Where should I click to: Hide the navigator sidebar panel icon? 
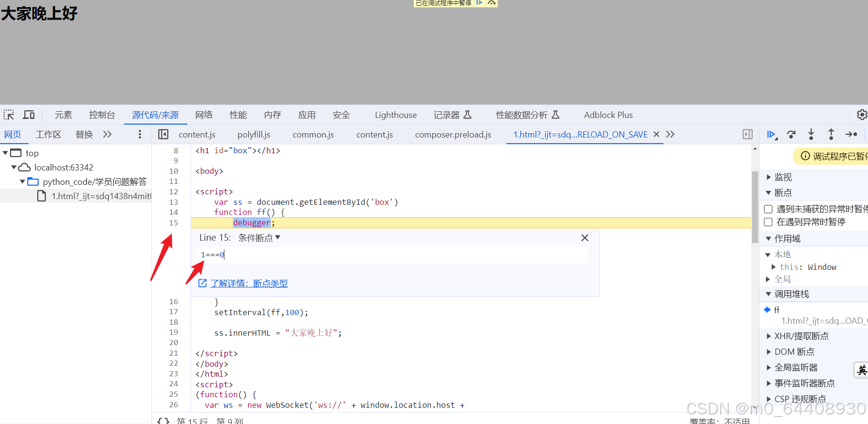coord(163,134)
